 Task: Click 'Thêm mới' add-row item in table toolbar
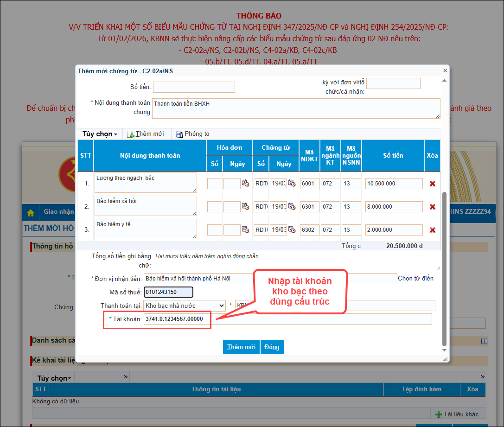[x=146, y=134]
